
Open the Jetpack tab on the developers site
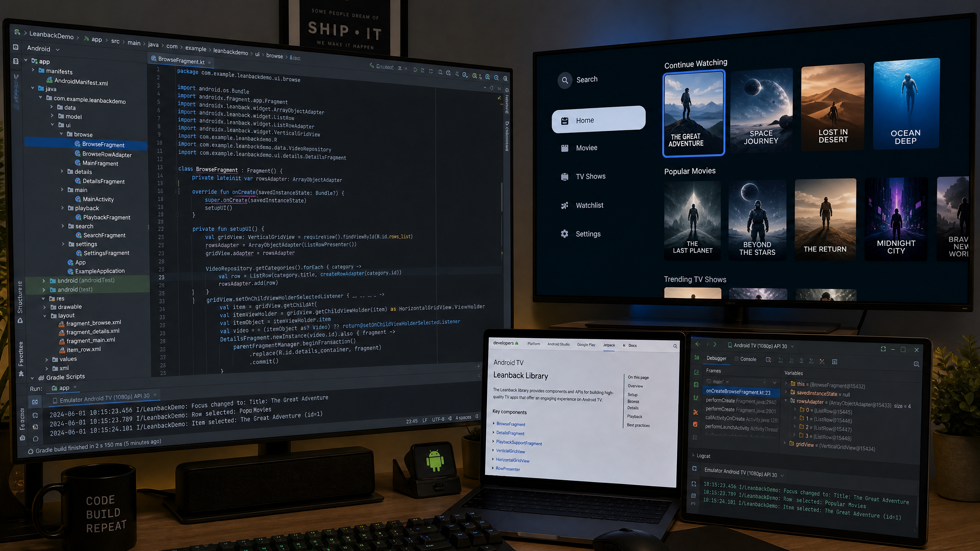[x=609, y=345]
